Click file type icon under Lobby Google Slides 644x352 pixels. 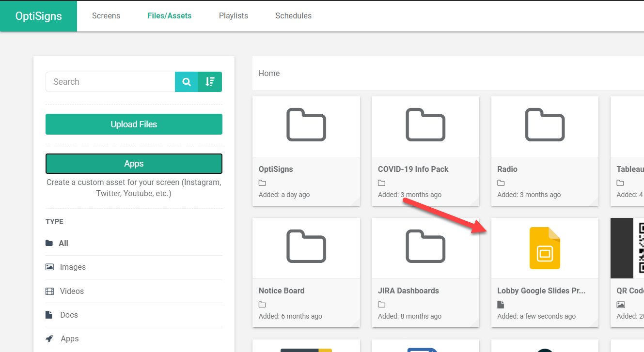click(501, 305)
